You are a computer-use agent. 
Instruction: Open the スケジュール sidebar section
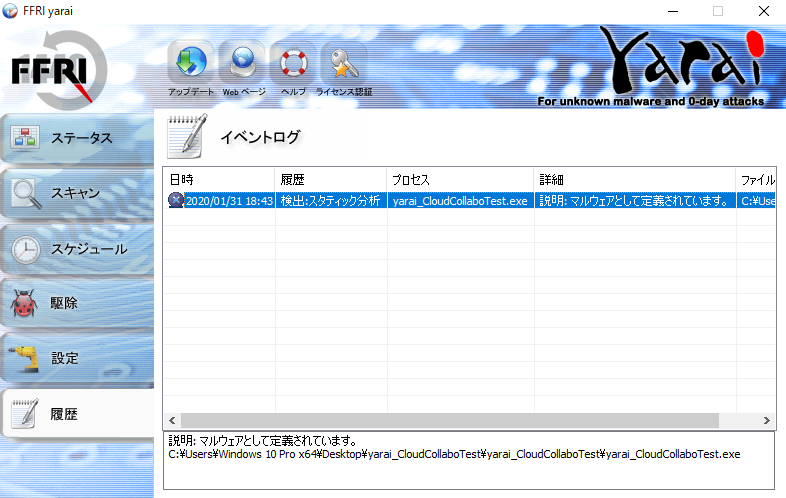(77, 249)
